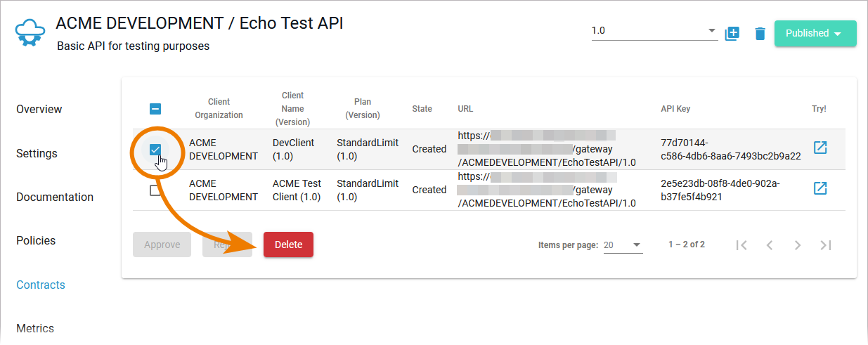Click the Approve button
This screenshot has height=345, width=868.
pyautogui.click(x=162, y=245)
